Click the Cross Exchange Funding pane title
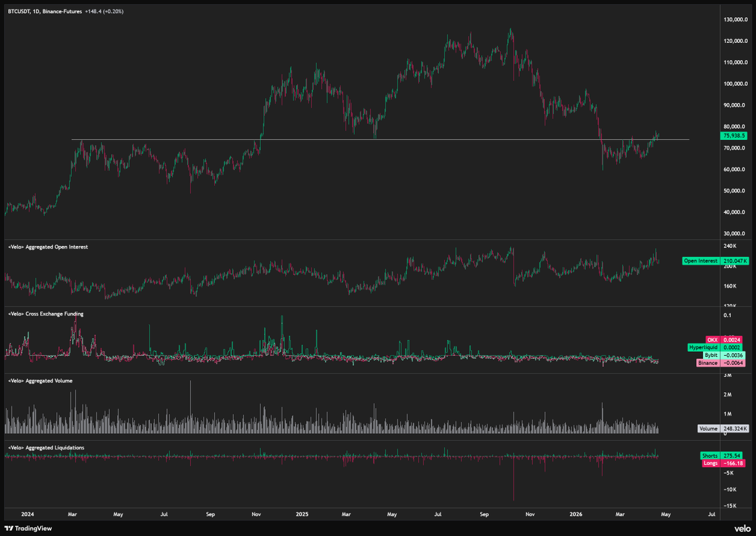This screenshot has width=756, height=536. click(x=45, y=313)
